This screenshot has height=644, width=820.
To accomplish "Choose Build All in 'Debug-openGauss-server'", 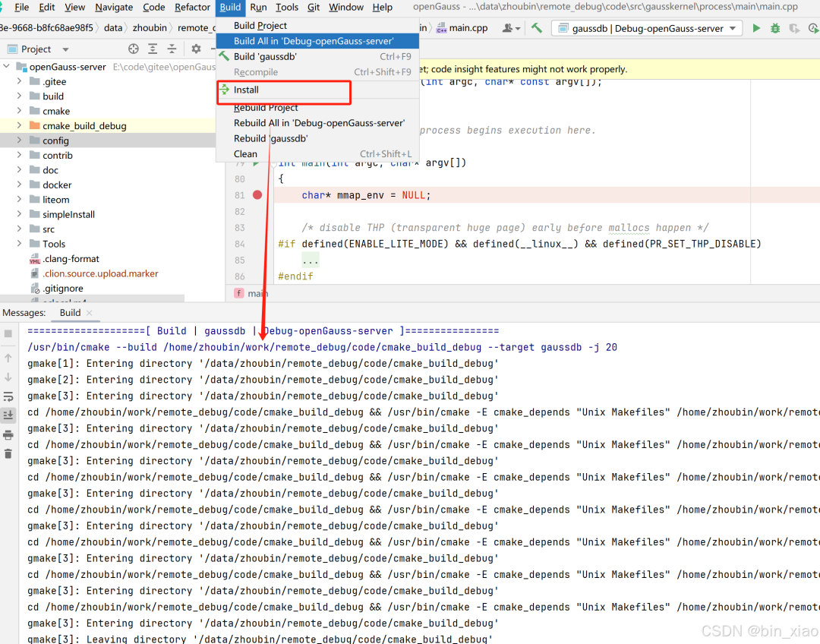I will tap(317, 41).
